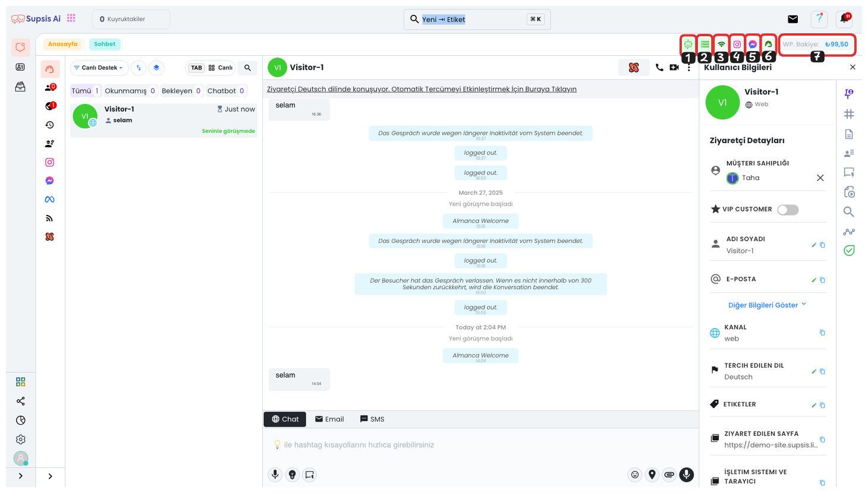Expand the left sidebar with bottom arrow

[21, 476]
